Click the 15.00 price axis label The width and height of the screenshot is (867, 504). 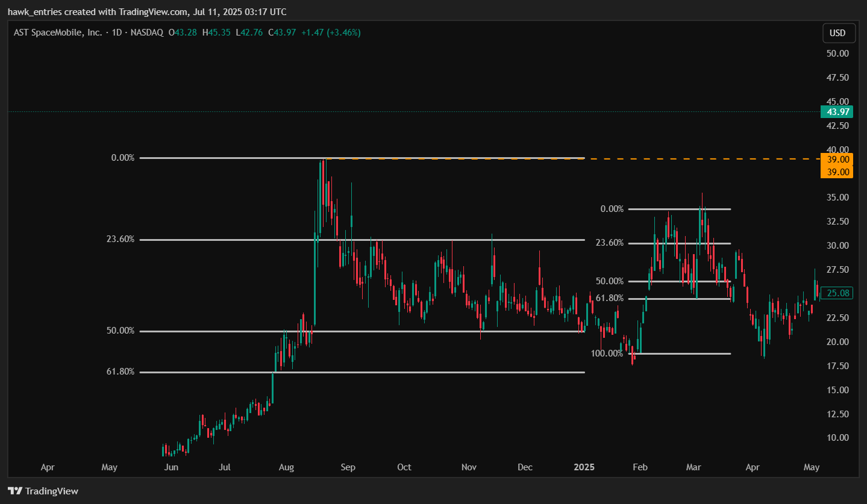click(838, 390)
